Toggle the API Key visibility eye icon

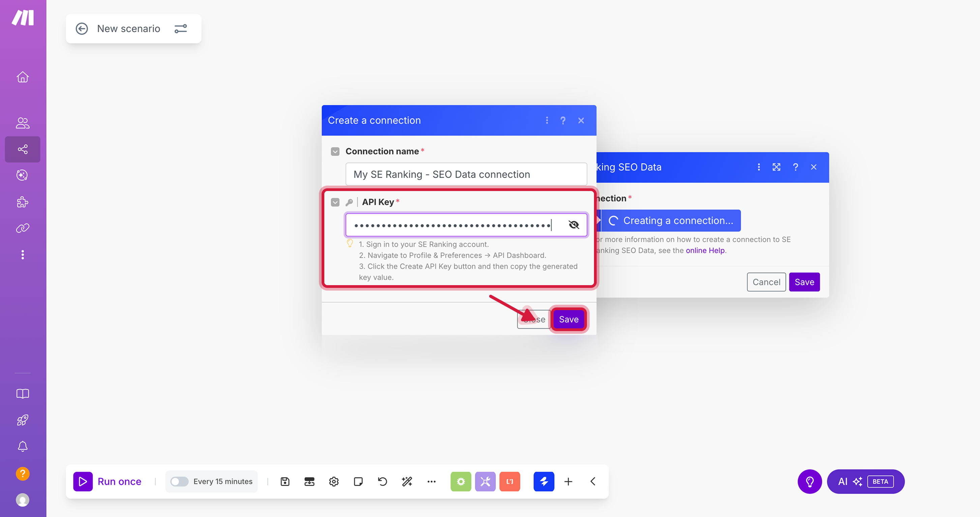(574, 225)
